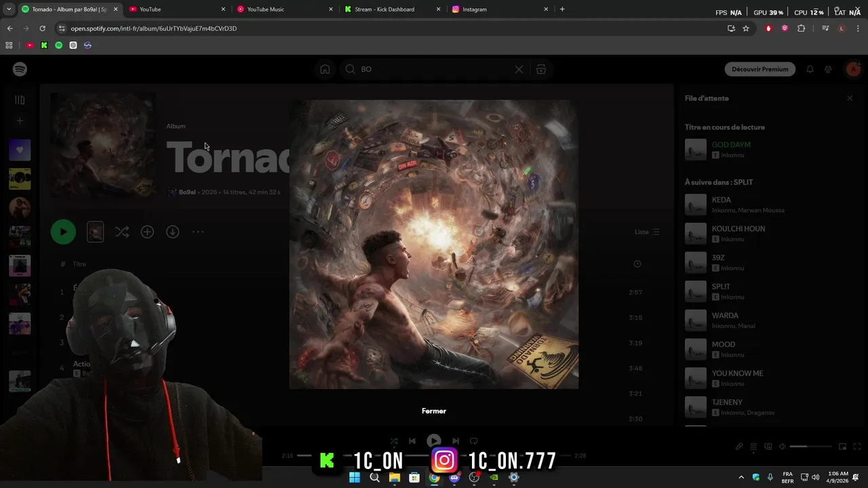This screenshot has height=488, width=868.
Task: Adjust the volume slider
Action: (811, 447)
